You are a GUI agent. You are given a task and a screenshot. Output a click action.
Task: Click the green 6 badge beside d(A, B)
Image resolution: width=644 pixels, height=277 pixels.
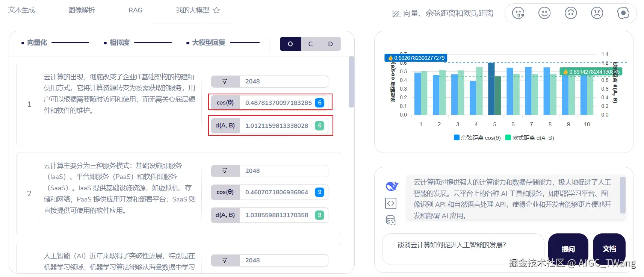pos(320,126)
